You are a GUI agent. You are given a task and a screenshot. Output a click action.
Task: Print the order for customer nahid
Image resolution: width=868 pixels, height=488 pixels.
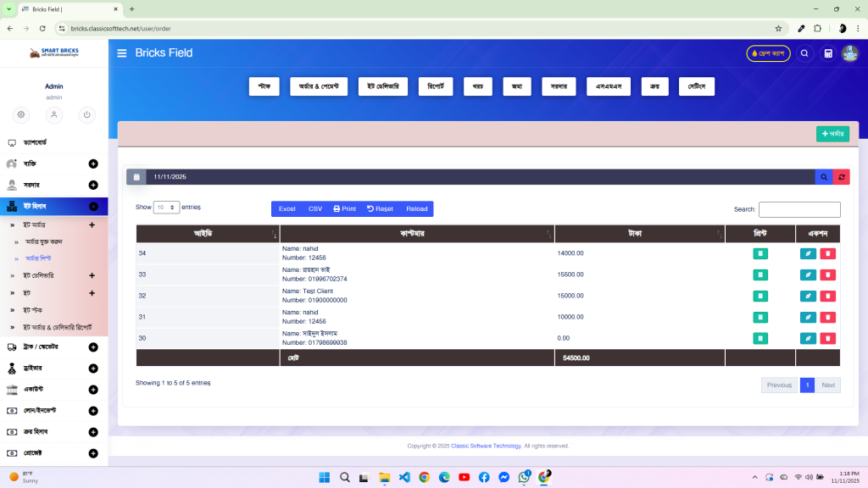tap(760, 252)
